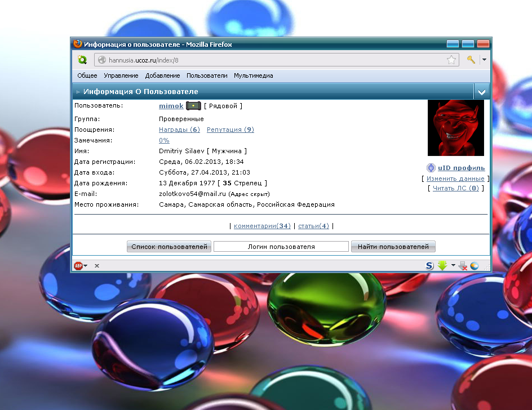
Task: Open Читать ЛС (0) messages link
Action: point(456,188)
